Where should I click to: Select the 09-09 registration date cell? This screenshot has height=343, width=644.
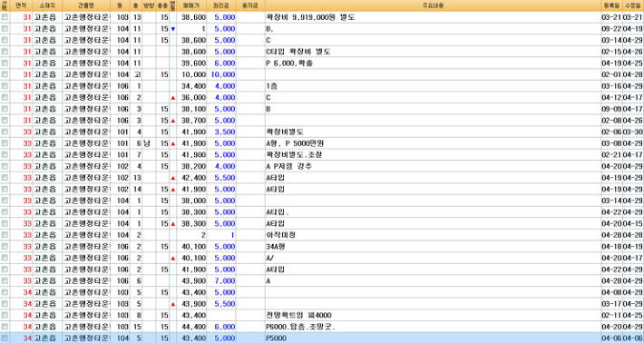pyautogui.click(x=611, y=109)
